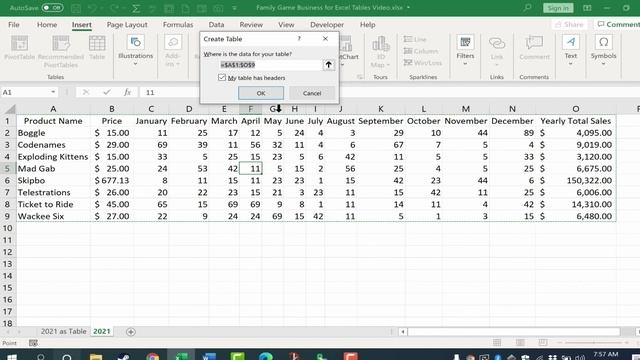Switch to the Page Layout tab
The image size is (640, 360).
[x=127, y=24]
